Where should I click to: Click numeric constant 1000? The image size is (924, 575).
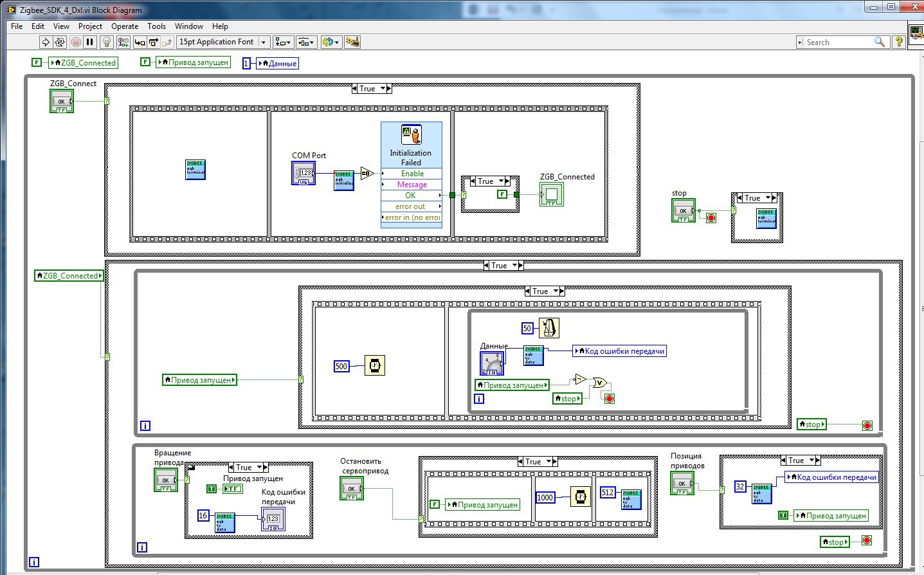coord(545,497)
